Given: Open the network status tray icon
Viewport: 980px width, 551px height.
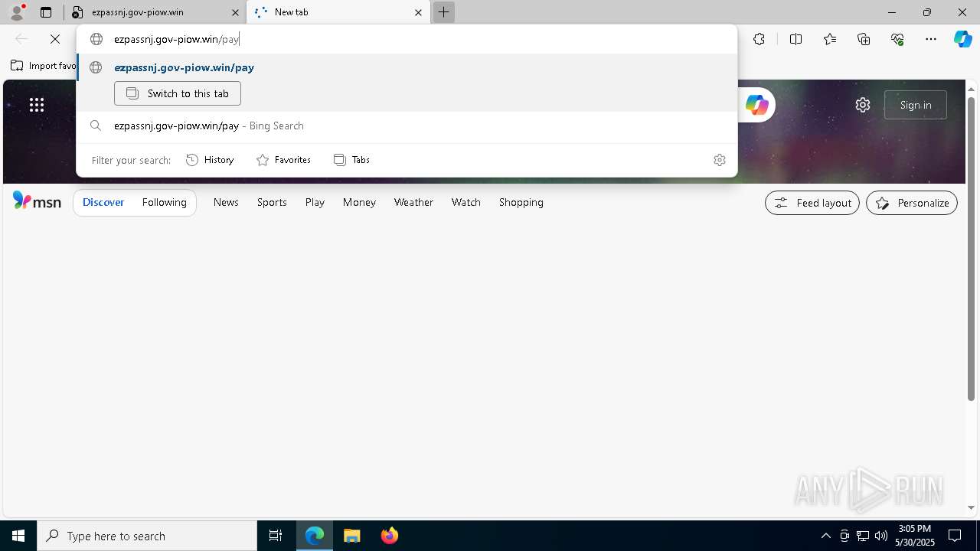Looking at the screenshot, I should pyautogui.click(x=863, y=536).
